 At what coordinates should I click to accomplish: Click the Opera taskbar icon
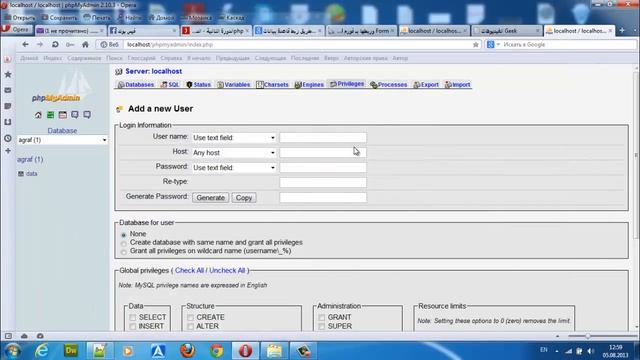pyautogui.click(x=245, y=351)
